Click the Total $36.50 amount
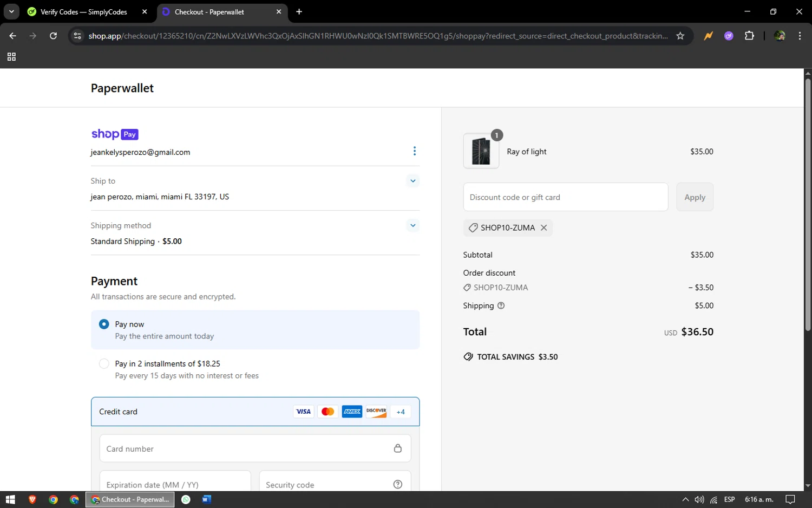The width and height of the screenshot is (812, 508). pos(697,331)
